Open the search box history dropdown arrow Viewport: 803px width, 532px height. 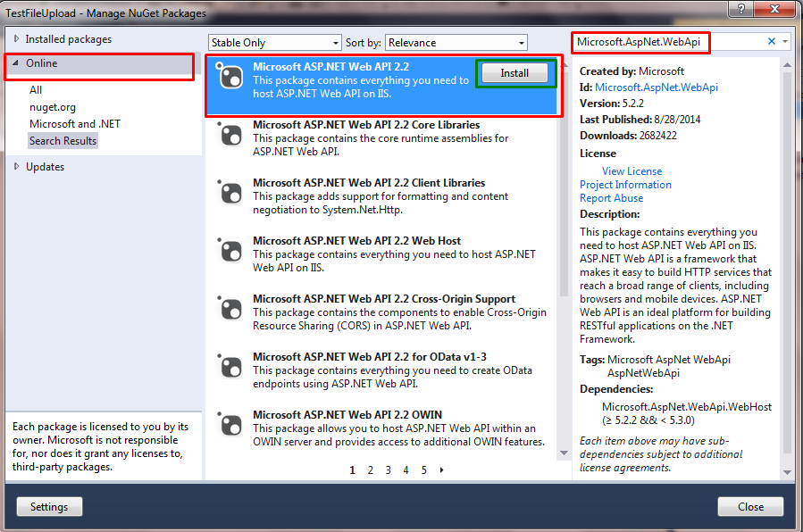[785, 41]
